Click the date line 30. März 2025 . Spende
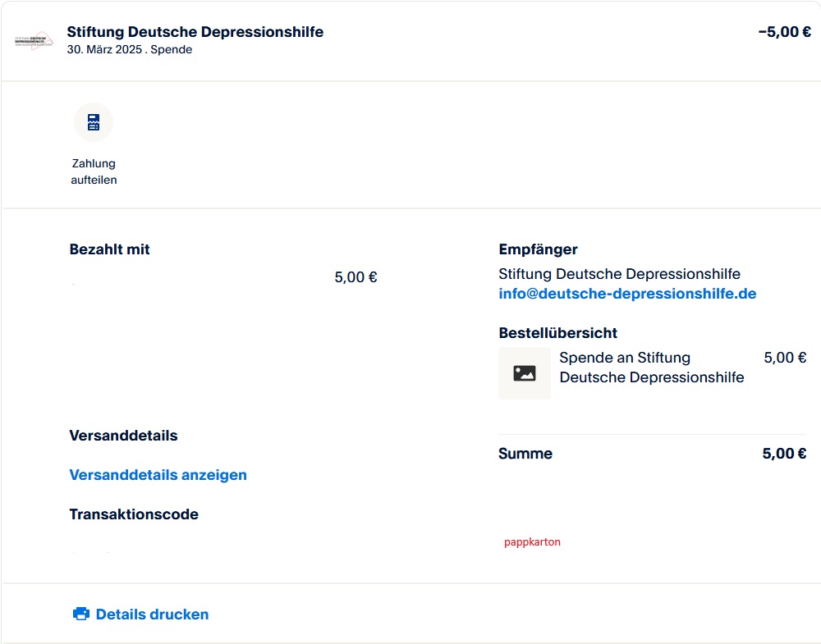The height and width of the screenshot is (644, 821). coord(130,49)
